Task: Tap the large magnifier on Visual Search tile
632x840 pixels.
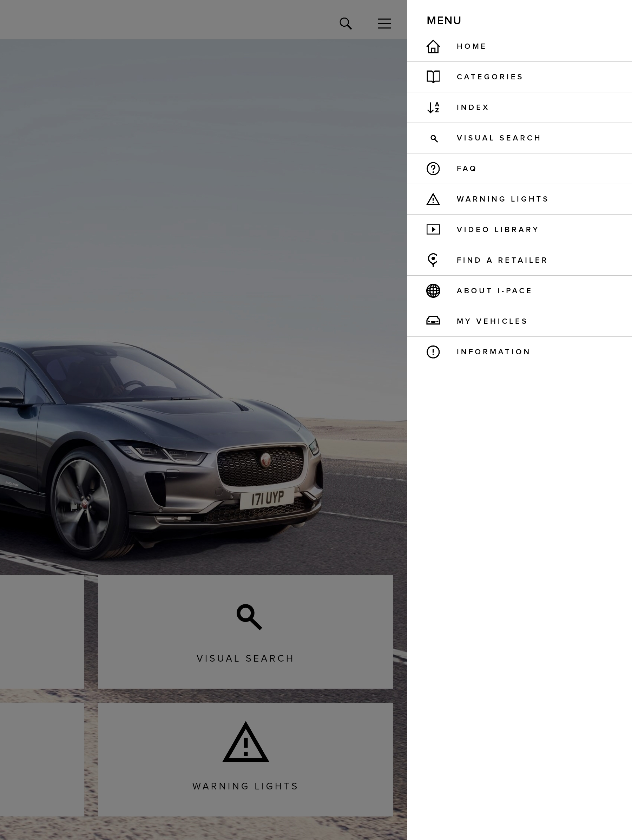Action: (x=249, y=617)
